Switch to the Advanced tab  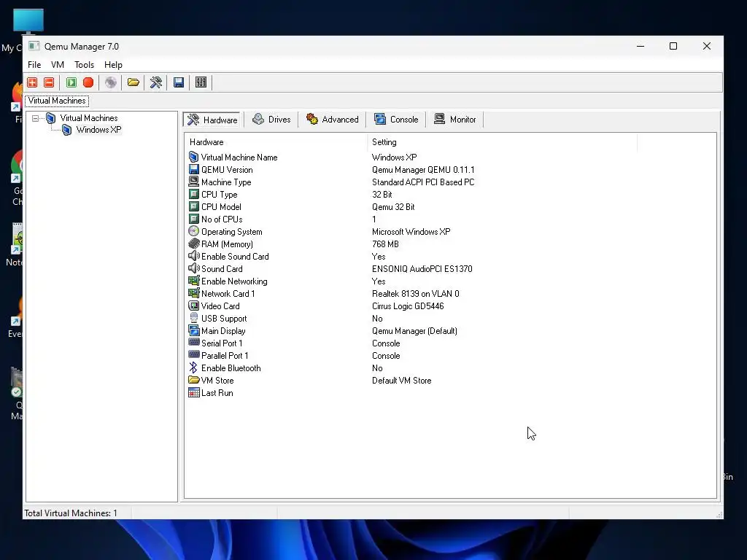(333, 120)
